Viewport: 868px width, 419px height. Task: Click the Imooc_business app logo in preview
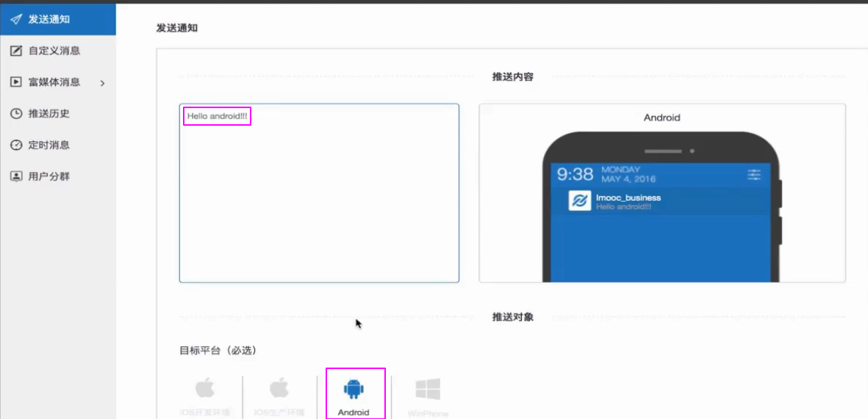(x=580, y=201)
